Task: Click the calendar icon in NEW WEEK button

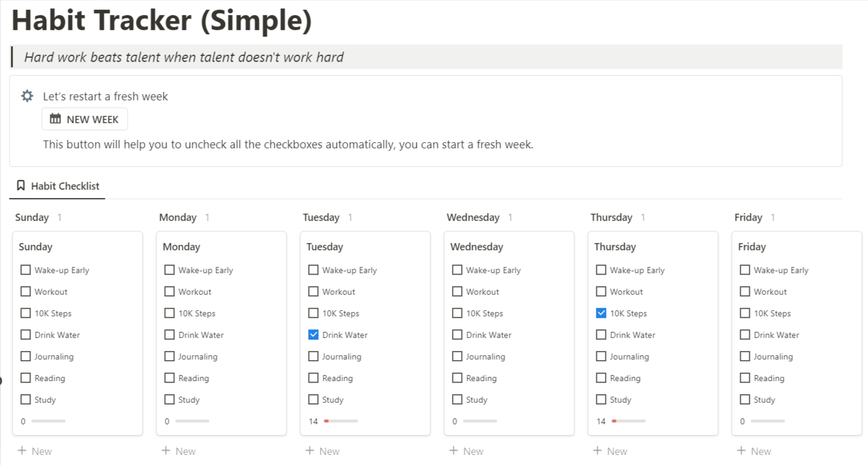Action: pos(55,119)
